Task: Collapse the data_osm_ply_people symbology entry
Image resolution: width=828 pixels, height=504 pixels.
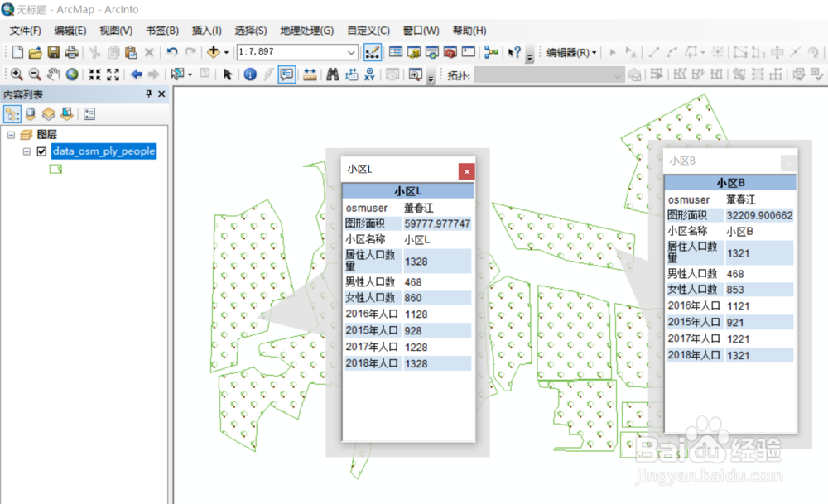Action: pos(26,151)
